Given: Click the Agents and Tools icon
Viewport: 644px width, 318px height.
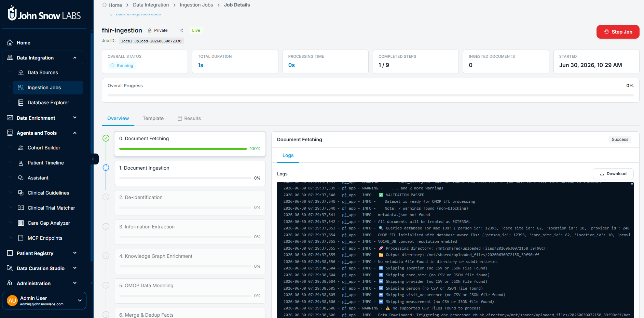Looking at the screenshot, I should 10,133.
